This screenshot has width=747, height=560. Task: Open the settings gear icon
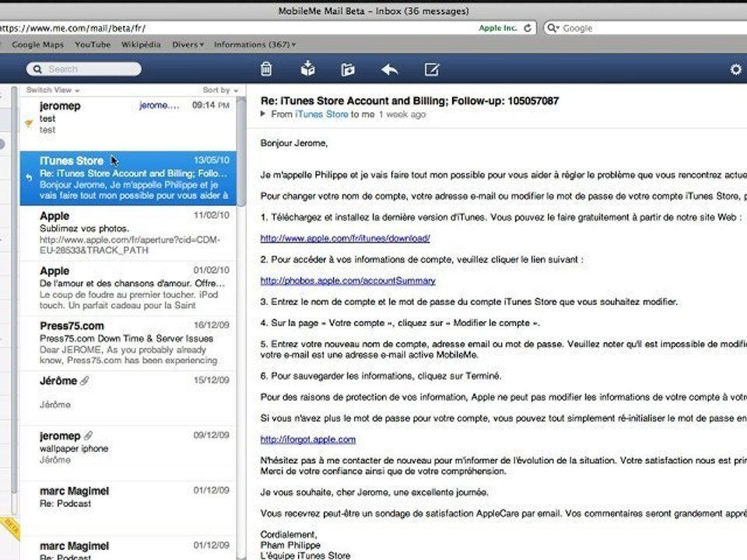tap(736, 69)
